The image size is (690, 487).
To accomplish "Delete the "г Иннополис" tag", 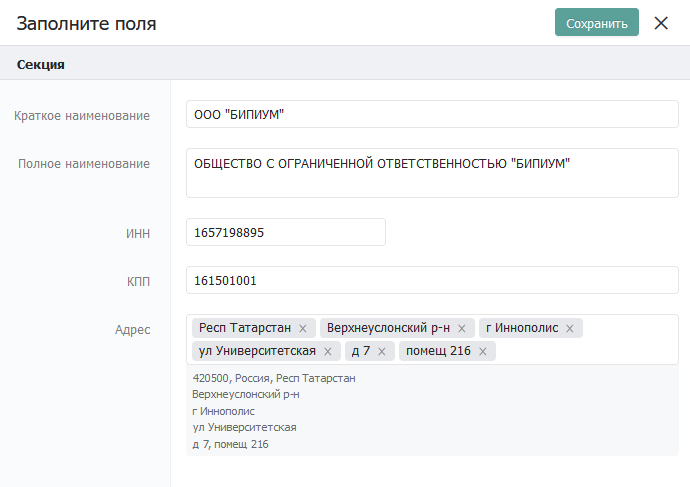I will click(x=570, y=328).
